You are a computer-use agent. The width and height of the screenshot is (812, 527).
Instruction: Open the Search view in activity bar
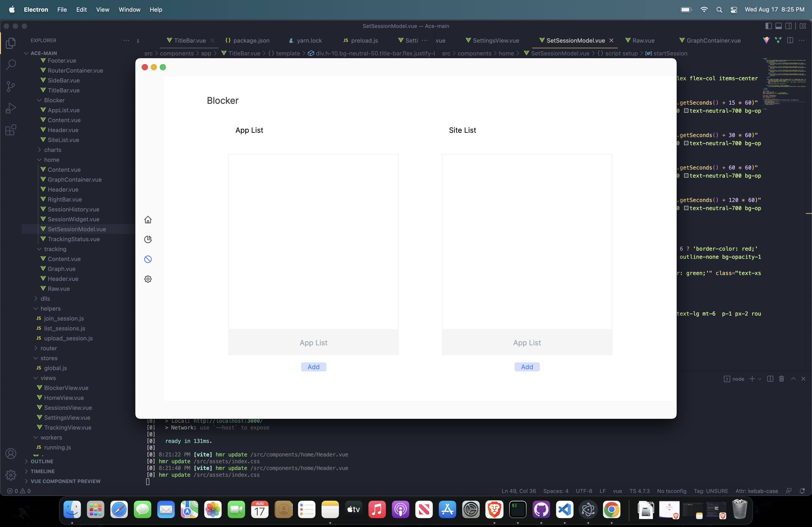(x=11, y=64)
